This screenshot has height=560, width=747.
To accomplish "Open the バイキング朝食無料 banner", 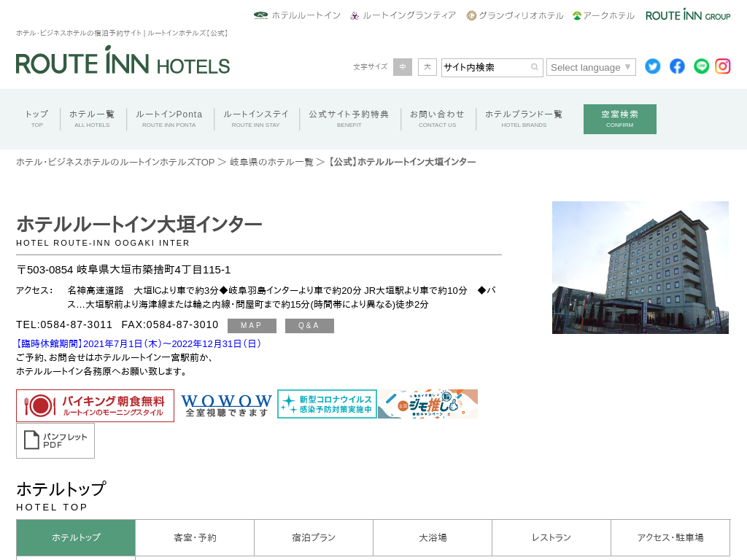I will coord(96,405).
